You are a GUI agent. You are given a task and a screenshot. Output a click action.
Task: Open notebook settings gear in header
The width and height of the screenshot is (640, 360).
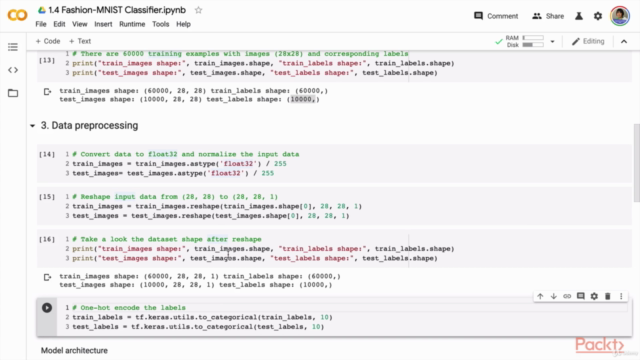(x=598, y=16)
